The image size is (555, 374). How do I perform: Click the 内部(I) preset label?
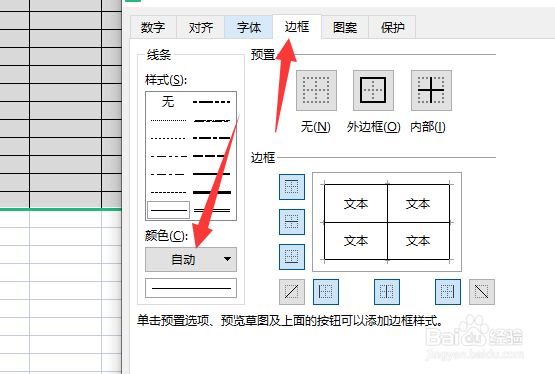[428, 127]
